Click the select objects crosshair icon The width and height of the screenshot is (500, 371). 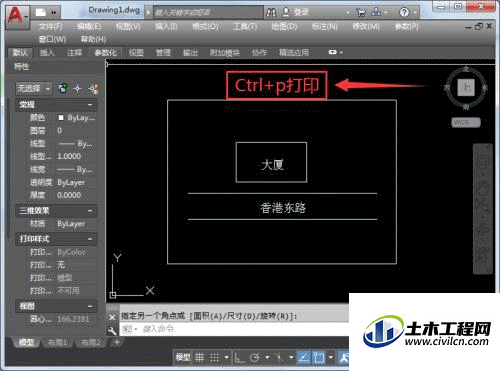coord(77,88)
